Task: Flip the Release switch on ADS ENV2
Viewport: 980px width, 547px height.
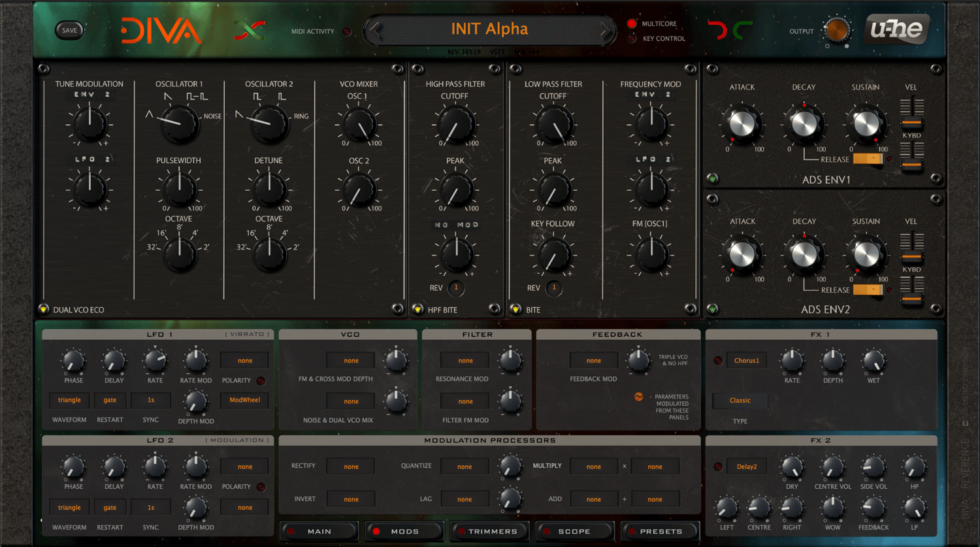Action: [868, 290]
